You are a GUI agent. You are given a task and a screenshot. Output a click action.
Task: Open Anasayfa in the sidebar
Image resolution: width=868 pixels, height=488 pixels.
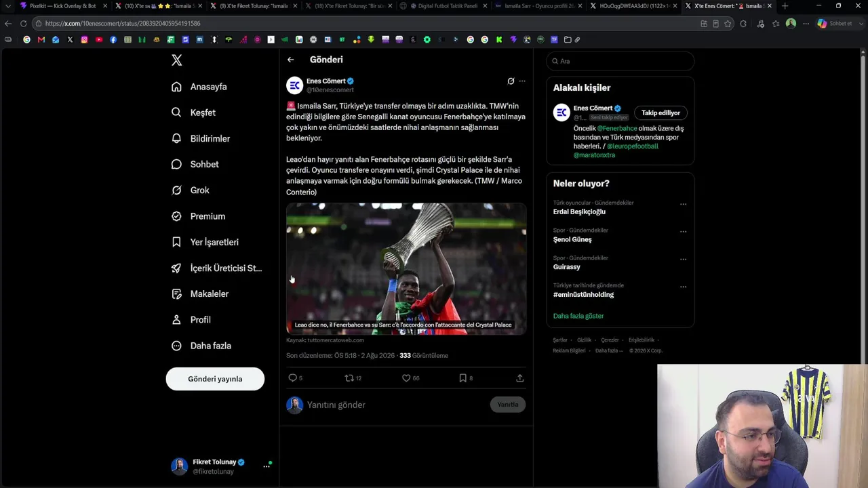click(x=200, y=87)
